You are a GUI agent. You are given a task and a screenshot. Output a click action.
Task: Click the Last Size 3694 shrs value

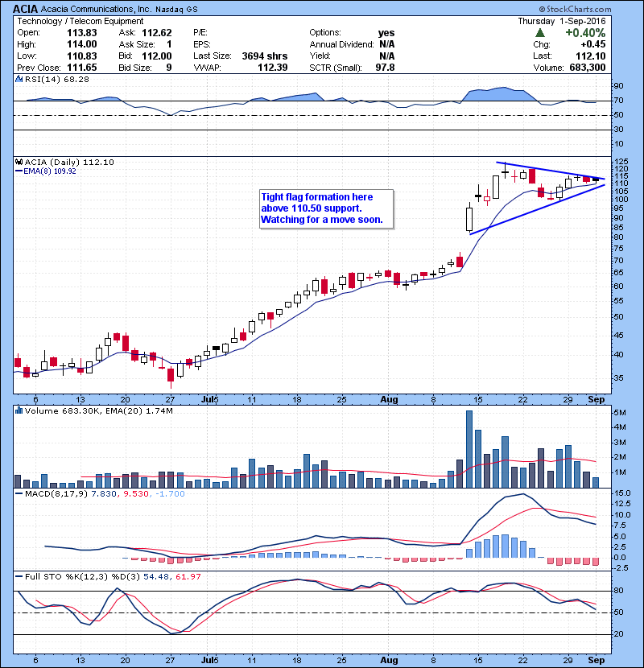pyautogui.click(x=265, y=56)
